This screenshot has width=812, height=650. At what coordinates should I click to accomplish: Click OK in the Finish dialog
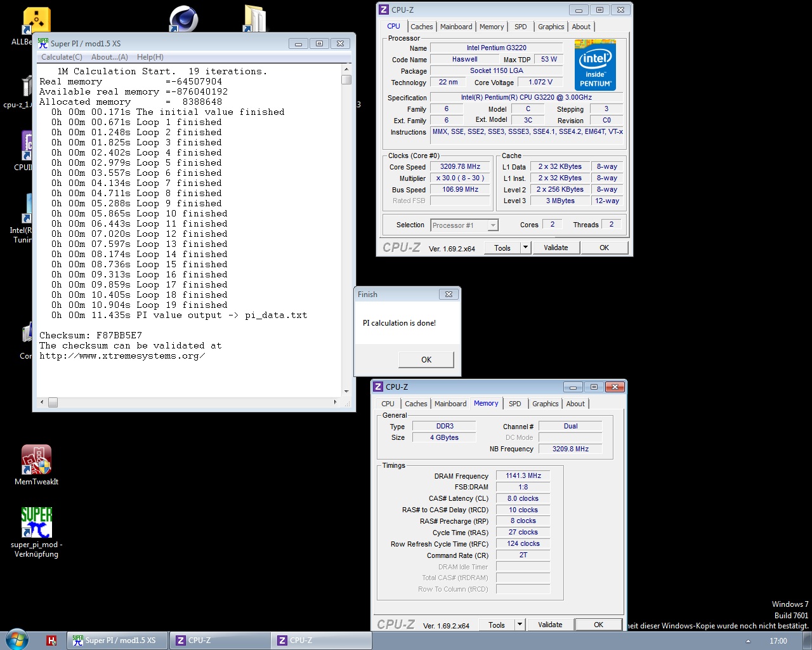tap(426, 359)
